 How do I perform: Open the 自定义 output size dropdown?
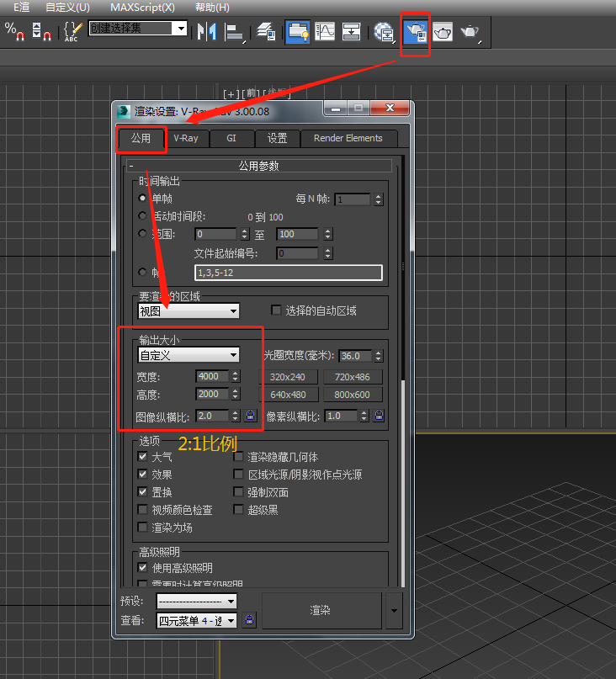189,356
